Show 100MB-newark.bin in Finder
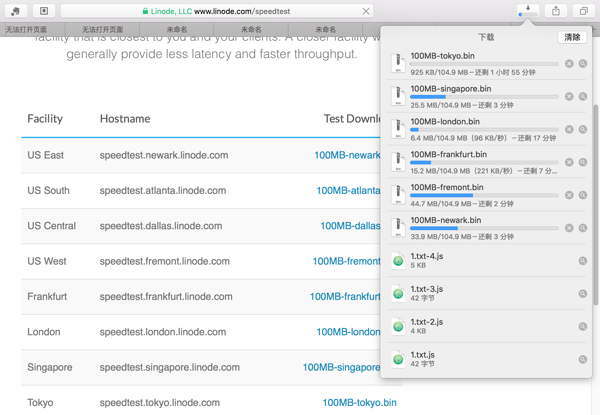This screenshot has width=600, height=415. pyautogui.click(x=582, y=228)
